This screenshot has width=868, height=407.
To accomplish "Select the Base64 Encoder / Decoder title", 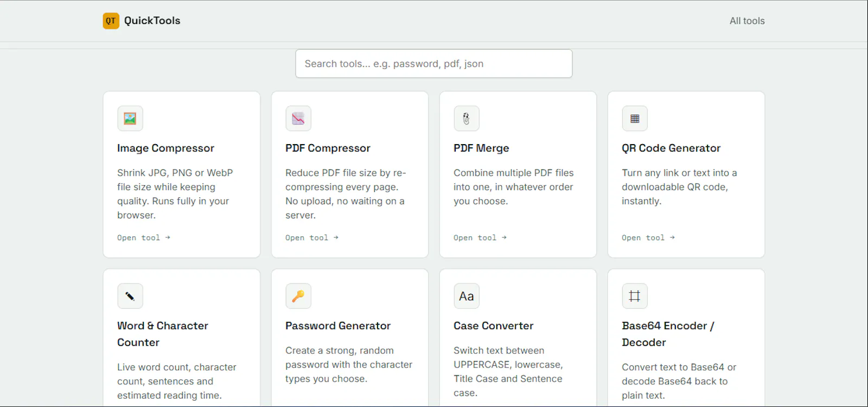I will 668,334.
